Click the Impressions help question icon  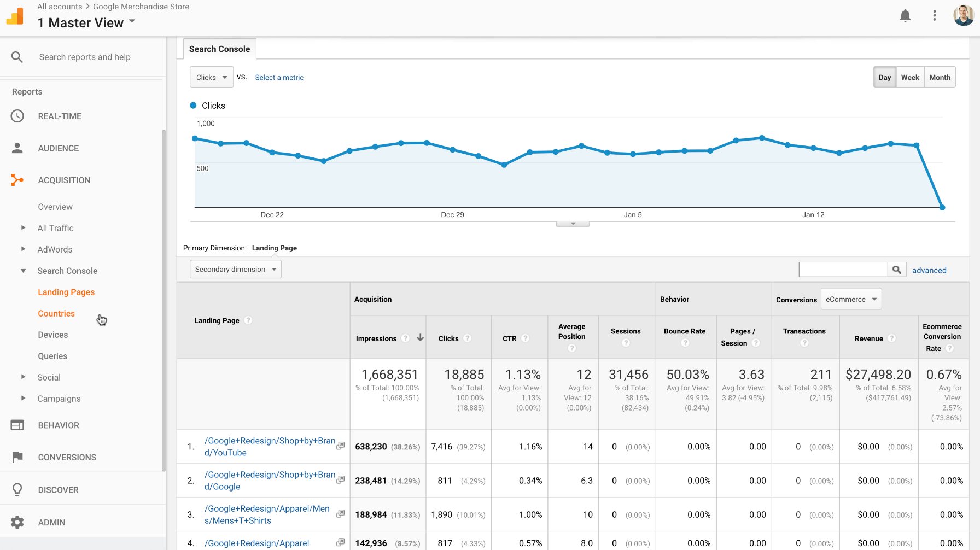click(405, 338)
